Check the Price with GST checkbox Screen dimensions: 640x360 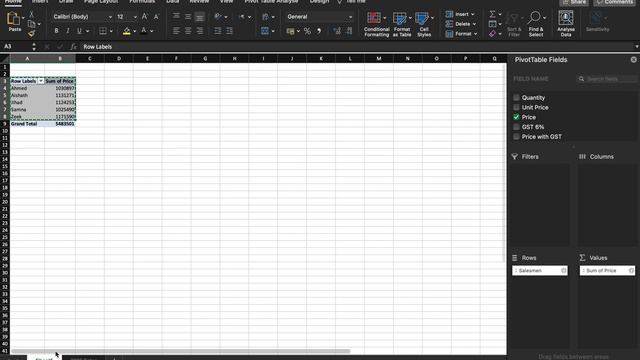tap(516, 137)
